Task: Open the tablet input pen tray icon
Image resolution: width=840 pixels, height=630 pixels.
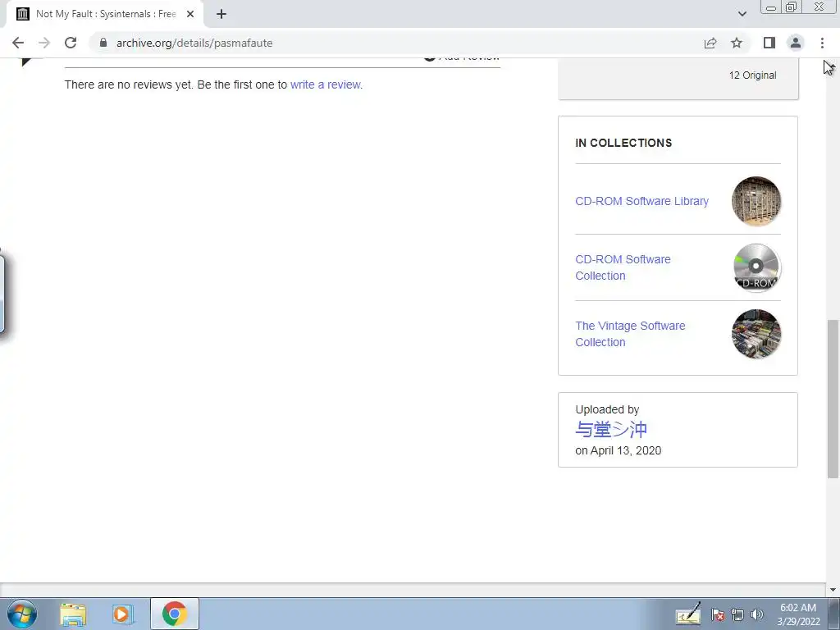Action: point(688,614)
